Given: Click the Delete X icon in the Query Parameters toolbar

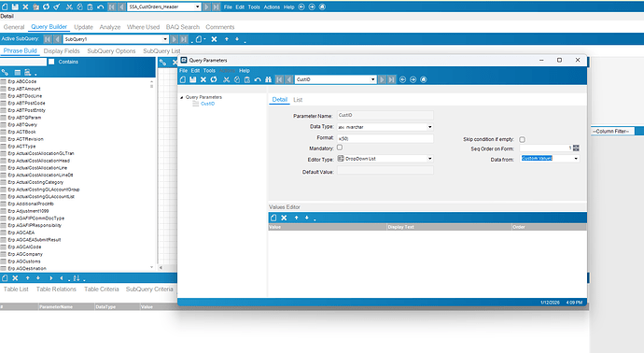Looking at the screenshot, I should pyautogui.click(x=203, y=79).
